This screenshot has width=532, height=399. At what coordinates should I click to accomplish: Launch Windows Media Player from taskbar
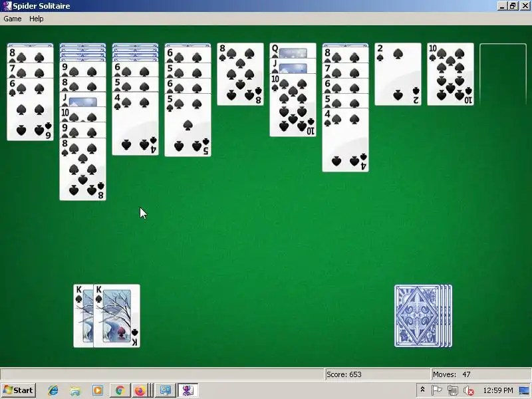[x=97, y=390]
